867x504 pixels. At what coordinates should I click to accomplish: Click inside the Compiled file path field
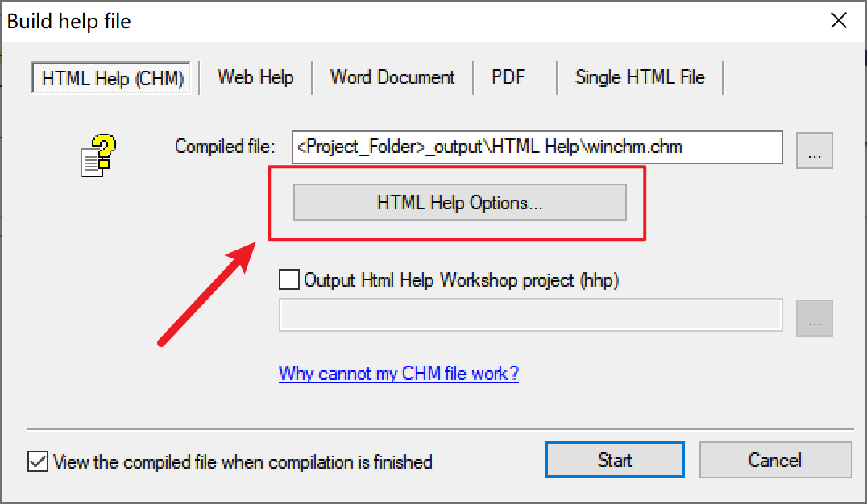(x=537, y=147)
